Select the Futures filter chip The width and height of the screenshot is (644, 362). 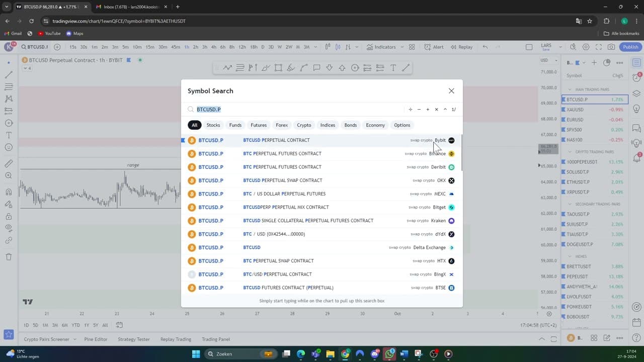[x=259, y=125]
